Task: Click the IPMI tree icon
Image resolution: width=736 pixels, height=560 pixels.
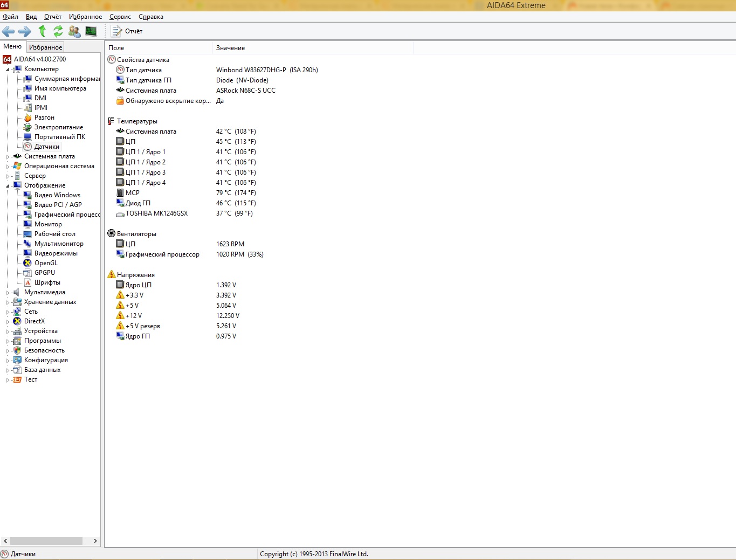Action: (27, 108)
